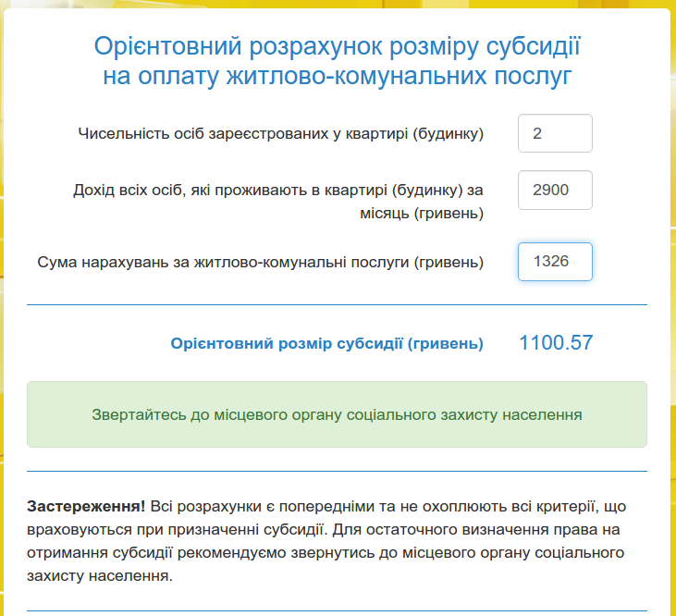Viewport: 676px width, 616px height.
Task: Click the divider line above the subsidy result
Action: [x=337, y=304]
